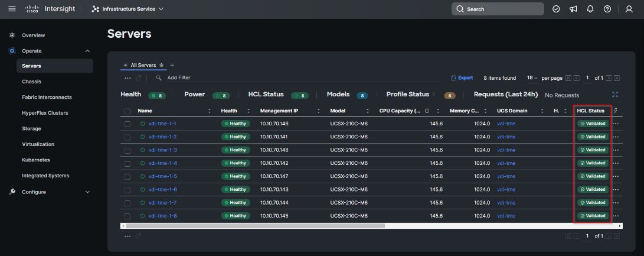The image size is (644, 256).
Task: Go to next page via the top pager
Action: coord(609,78)
